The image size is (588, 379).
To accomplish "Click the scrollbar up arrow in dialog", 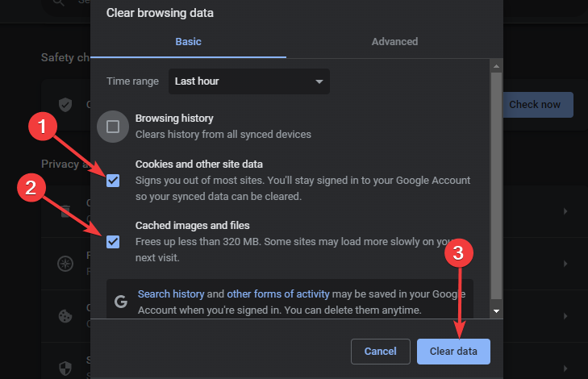I will tap(496, 65).
